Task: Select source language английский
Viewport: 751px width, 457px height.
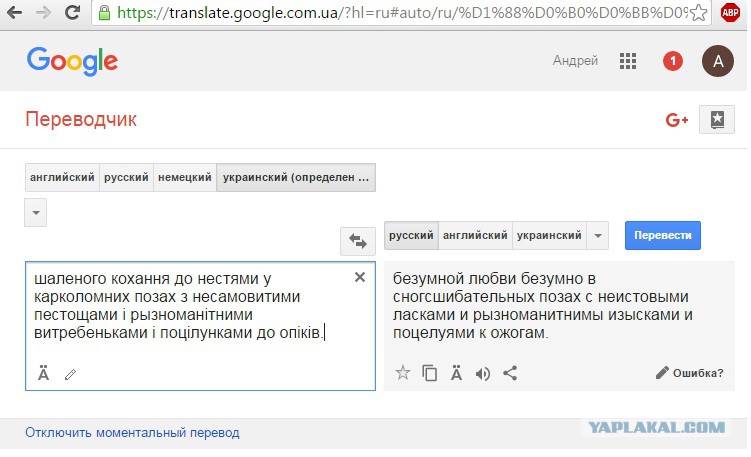Action: 62,177
